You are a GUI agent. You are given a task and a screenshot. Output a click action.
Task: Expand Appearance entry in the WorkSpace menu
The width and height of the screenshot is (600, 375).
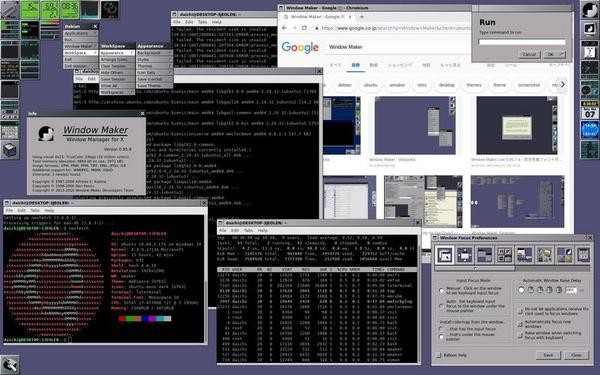tap(117, 53)
